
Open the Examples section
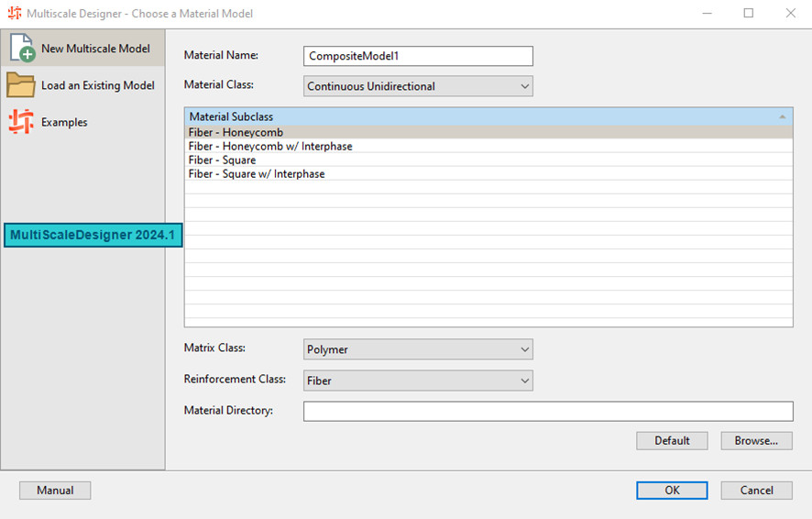point(64,122)
